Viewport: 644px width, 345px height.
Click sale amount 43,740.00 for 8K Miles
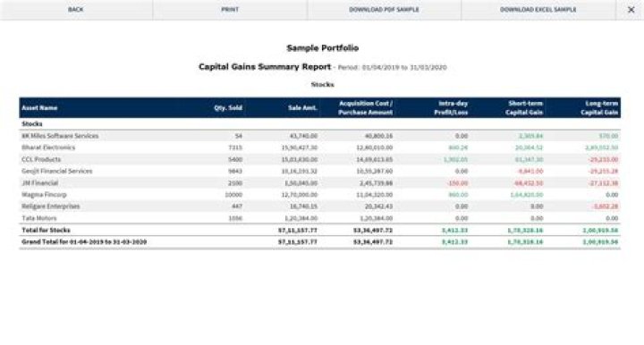(x=303, y=136)
